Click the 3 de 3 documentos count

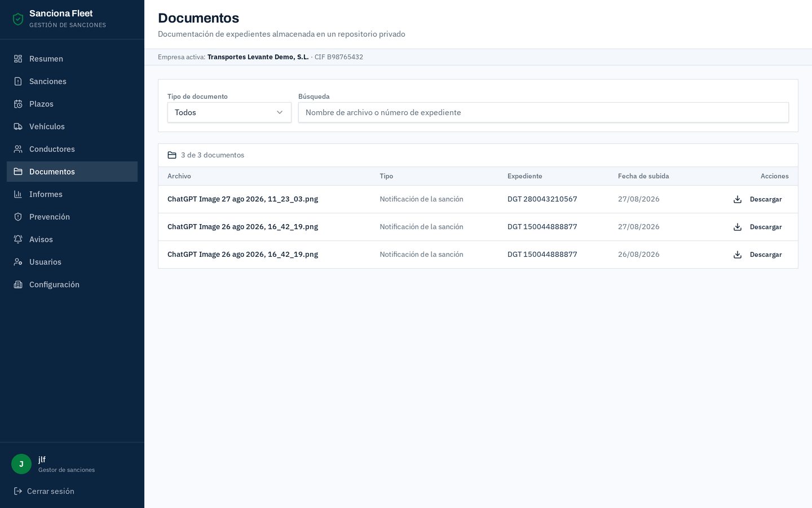coord(213,155)
